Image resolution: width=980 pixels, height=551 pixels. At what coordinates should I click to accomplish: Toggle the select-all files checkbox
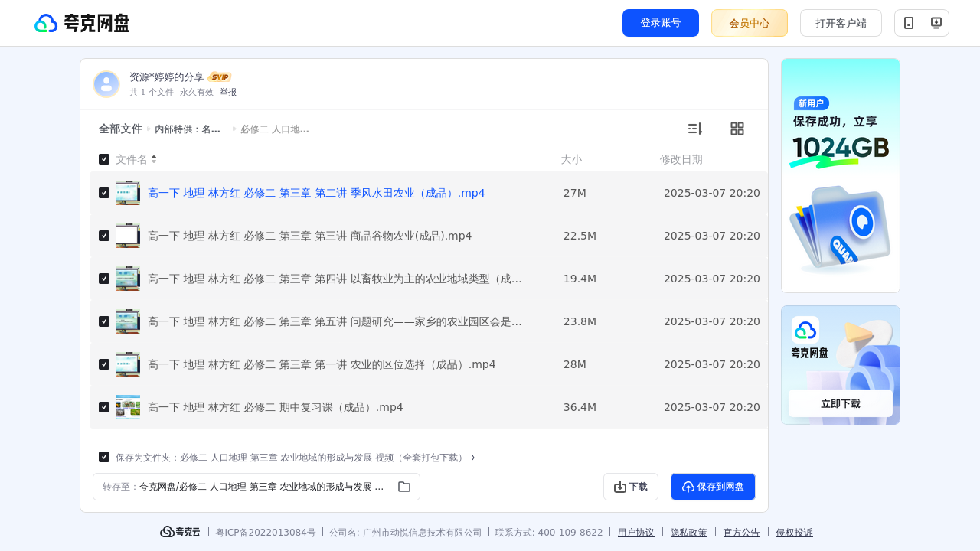pyautogui.click(x=104, y=159)
